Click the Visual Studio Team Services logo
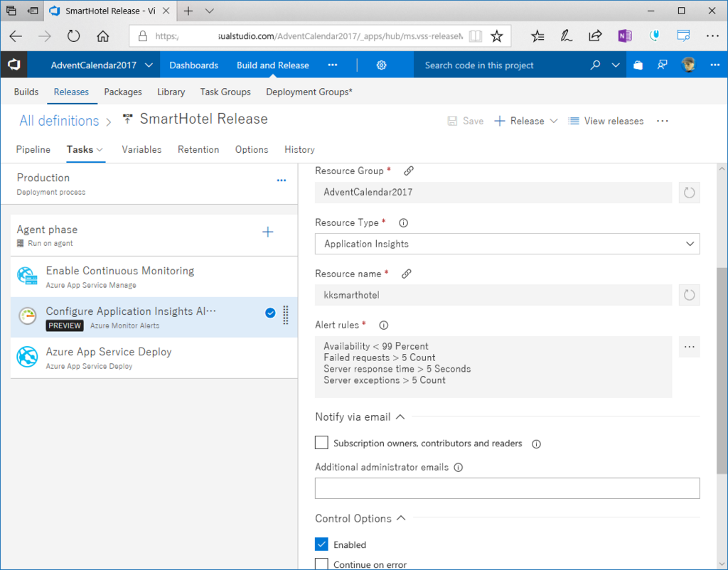 (x=14, y=65)
